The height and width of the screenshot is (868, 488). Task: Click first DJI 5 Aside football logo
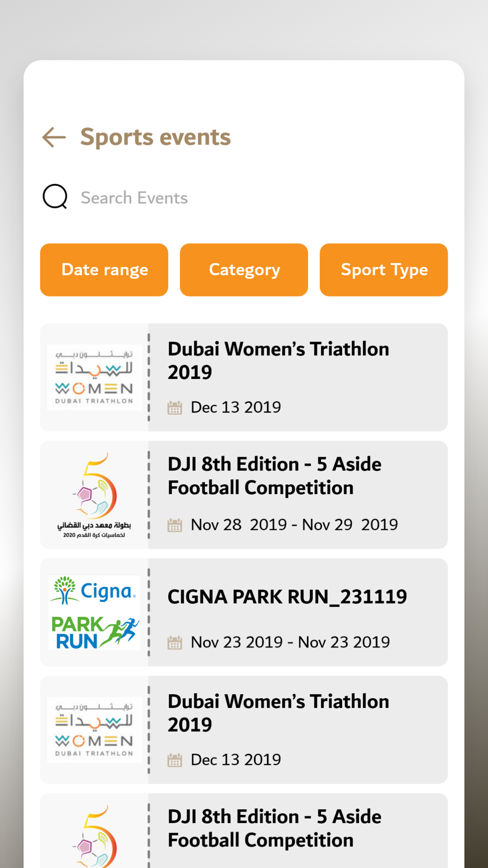point(94,495)
